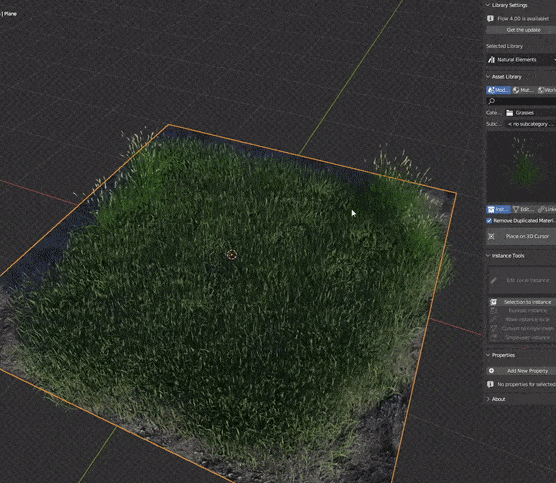Open the Grasses category dropdown
Image resolution: width=556 pixels, height=483 pixels.
pyautogui.click(x=530, y=113)
